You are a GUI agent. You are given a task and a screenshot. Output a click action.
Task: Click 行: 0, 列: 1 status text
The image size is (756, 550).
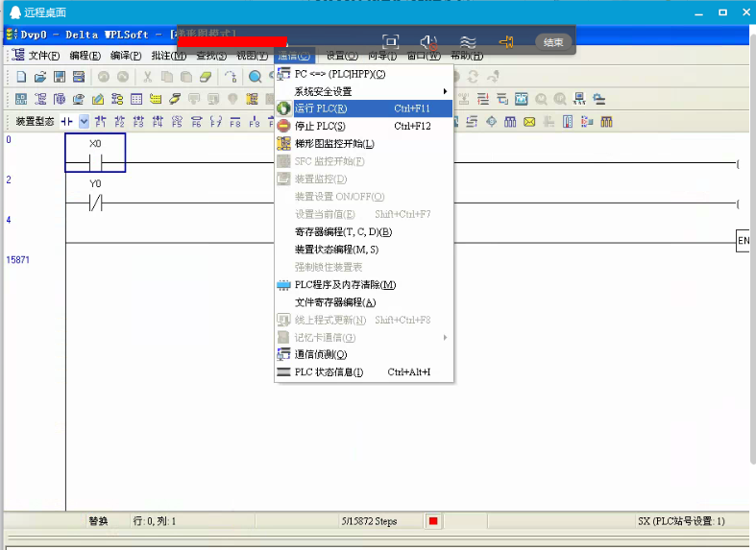[155, 521]
